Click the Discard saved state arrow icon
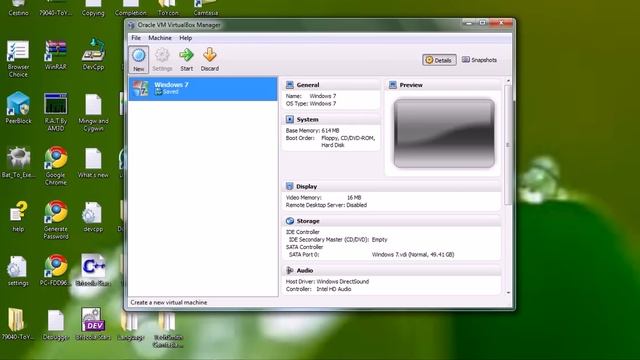This screenshot has width=640, height=360. [210, 55]
